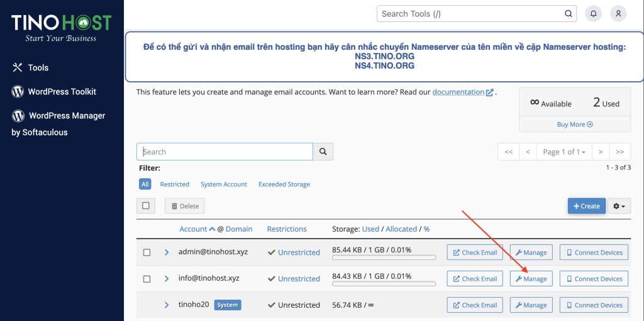Sort by Allocated storage header
This screenshot has height=321, width=644.
point(401,229)
